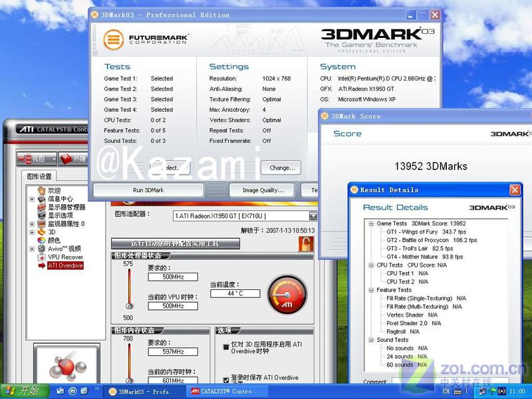Image resolution: width=532 pixels, height=399 pixels.
Task: Collapse the CPU Tests node in Result Details
Action: pyautogui.click(x=371, y=265)
